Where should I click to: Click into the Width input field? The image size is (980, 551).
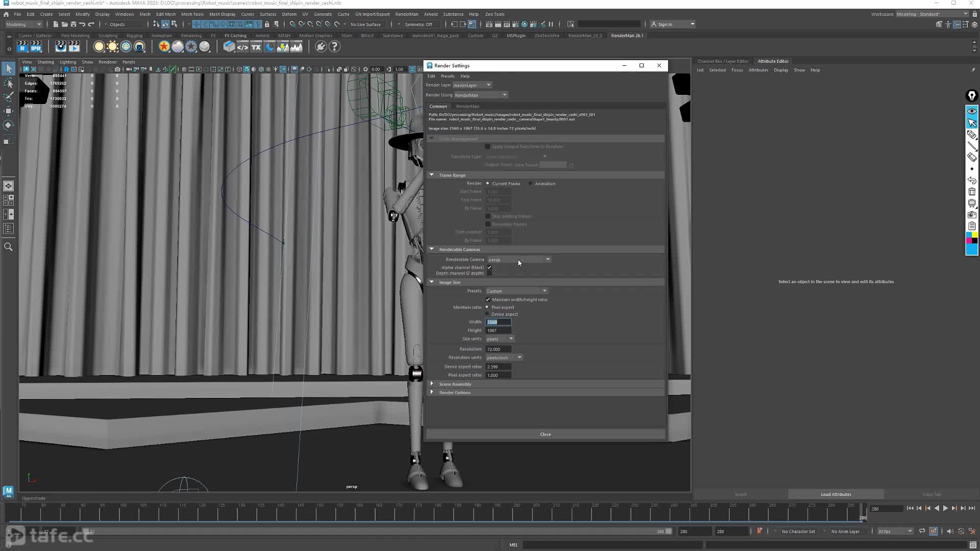point(498,322)
